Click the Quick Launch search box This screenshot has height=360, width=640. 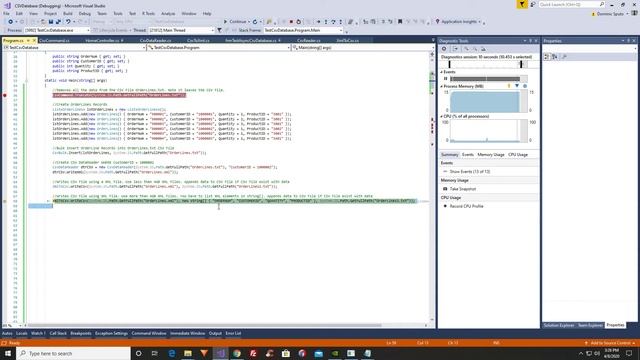click(x=571, y=4)
